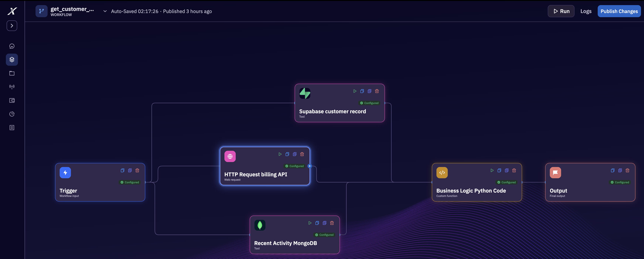
Task: Open the broadcast signal icon in sidebar
Action: point(12,87)
